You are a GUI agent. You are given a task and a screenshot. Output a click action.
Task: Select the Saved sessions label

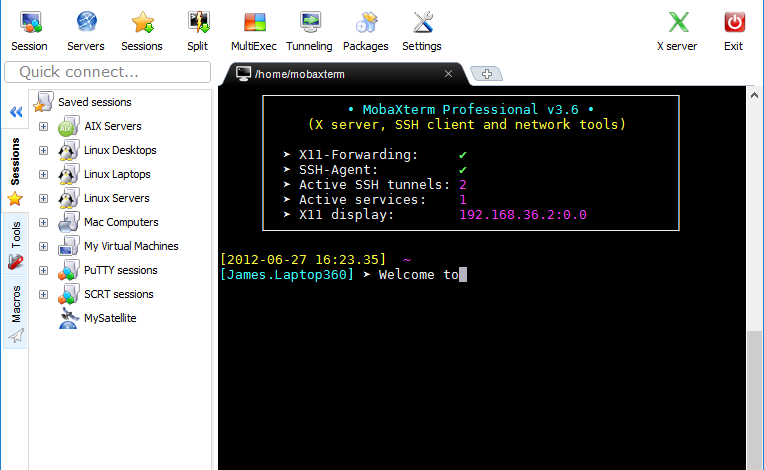(x=95, y=102)
